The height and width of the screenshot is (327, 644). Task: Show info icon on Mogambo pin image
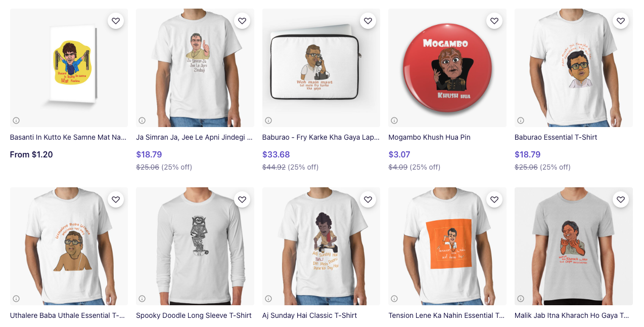394,120
